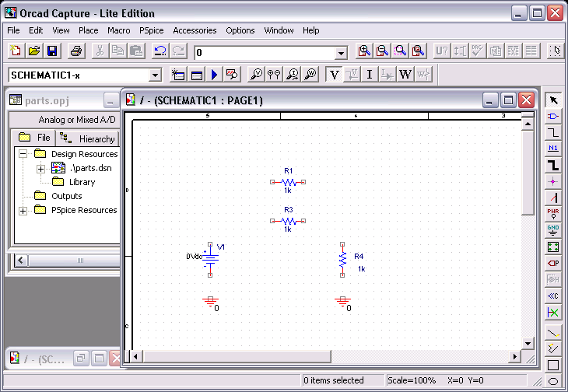Click the Zoom In magnifier icon

coord(364,51)
